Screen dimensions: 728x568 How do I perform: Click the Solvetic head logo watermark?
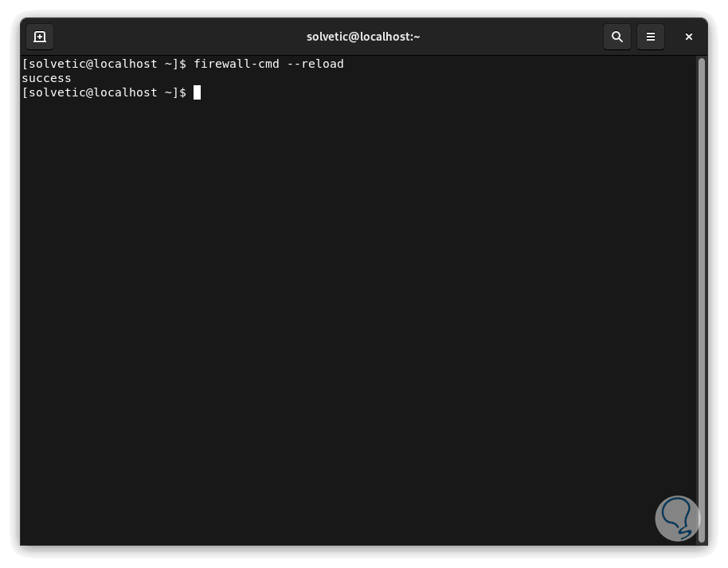coord(678,517)
